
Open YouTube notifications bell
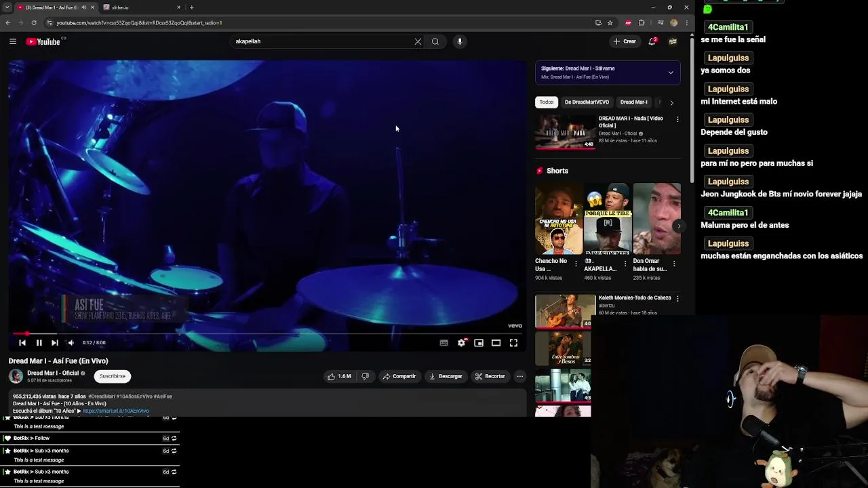(x=652, y=41)
